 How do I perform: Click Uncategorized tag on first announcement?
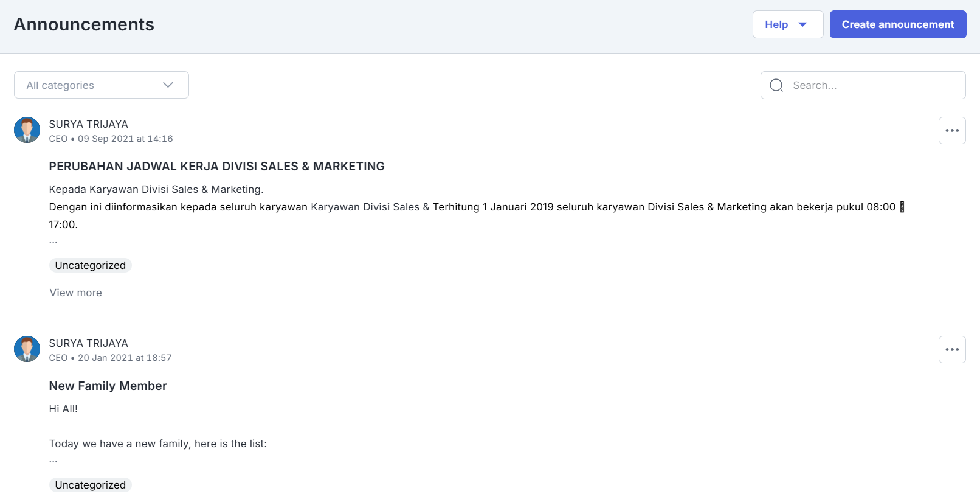[x=90, y=265]
